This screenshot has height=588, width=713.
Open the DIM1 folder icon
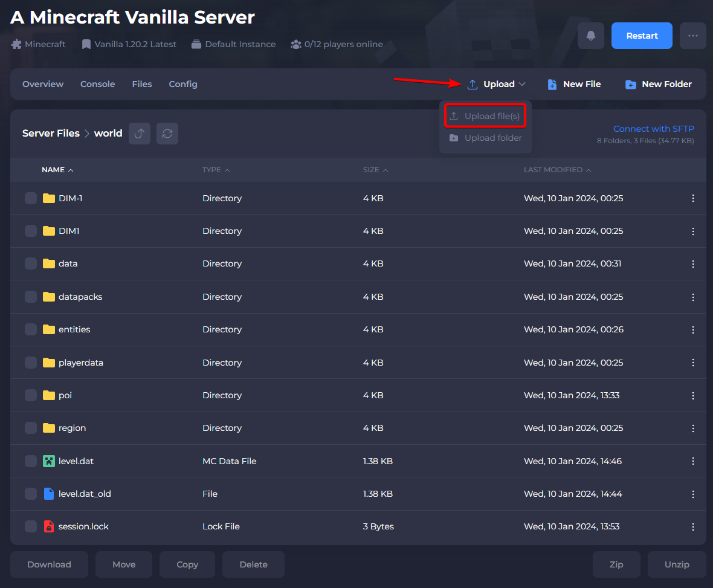(x=49, y=231)
